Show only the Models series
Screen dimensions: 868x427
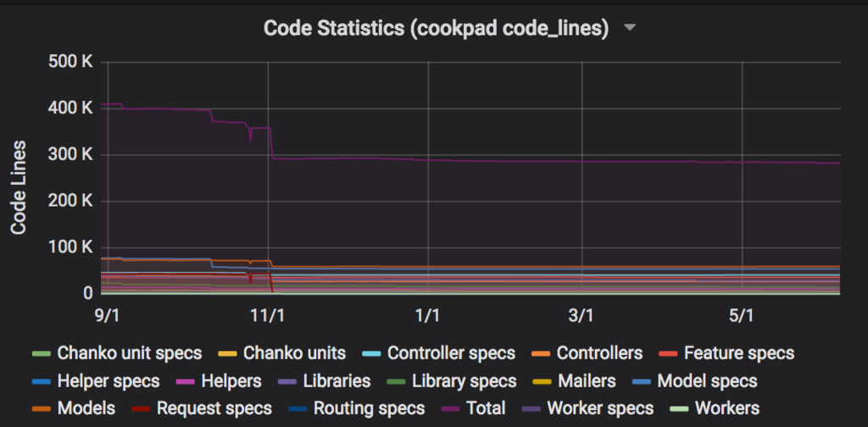pos(86,408)
